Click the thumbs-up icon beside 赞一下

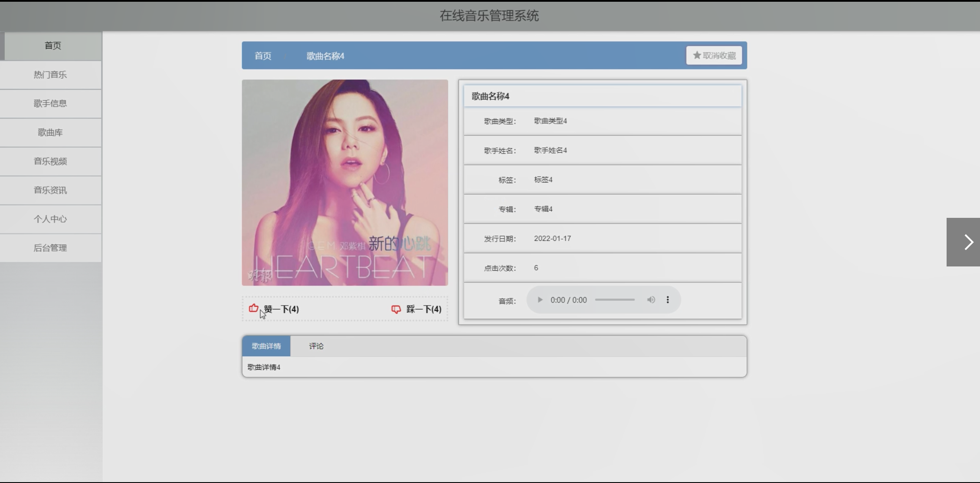pos(254,308)
